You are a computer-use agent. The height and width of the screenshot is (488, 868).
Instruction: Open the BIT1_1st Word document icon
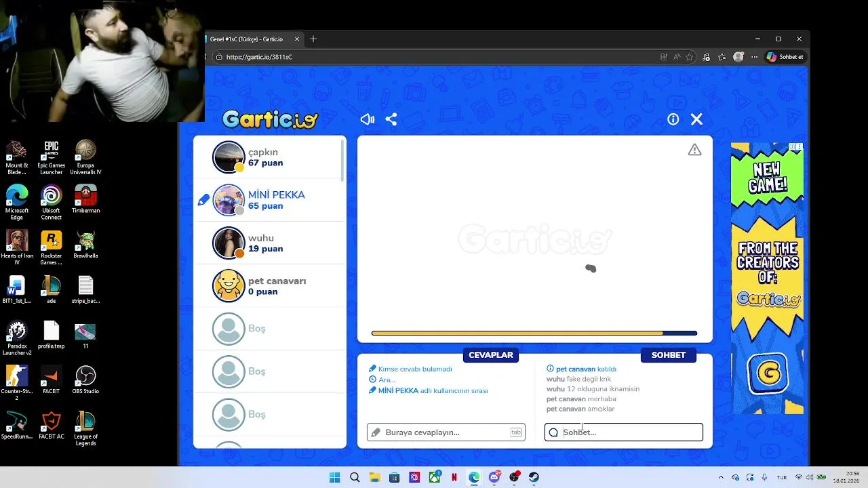17,289
